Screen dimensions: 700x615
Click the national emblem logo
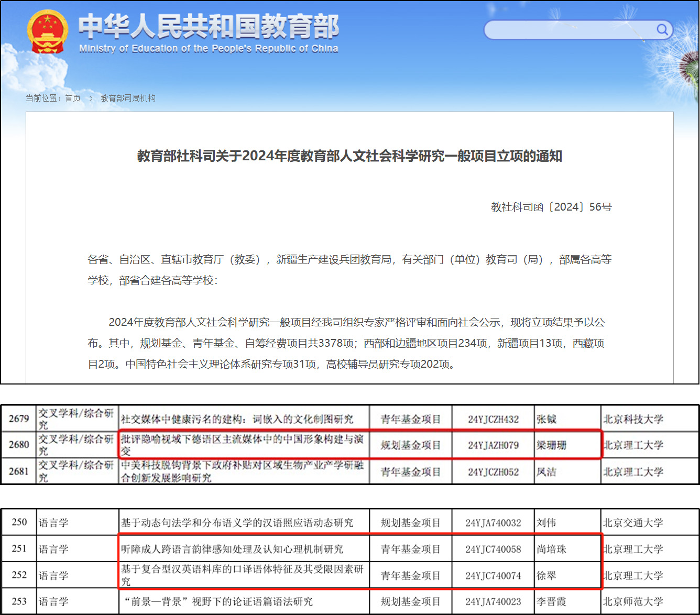pos(47,31)
